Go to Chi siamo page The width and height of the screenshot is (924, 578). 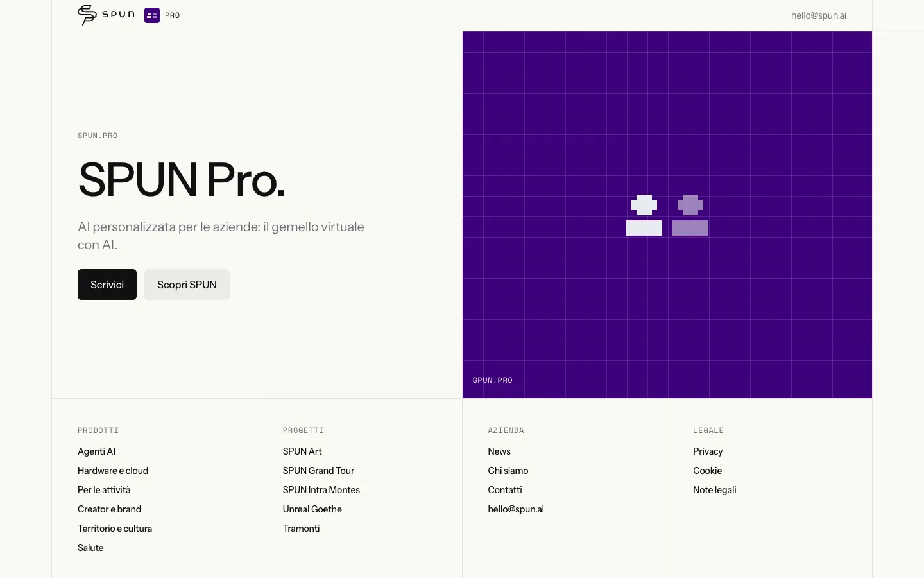(x=508, y=471)
